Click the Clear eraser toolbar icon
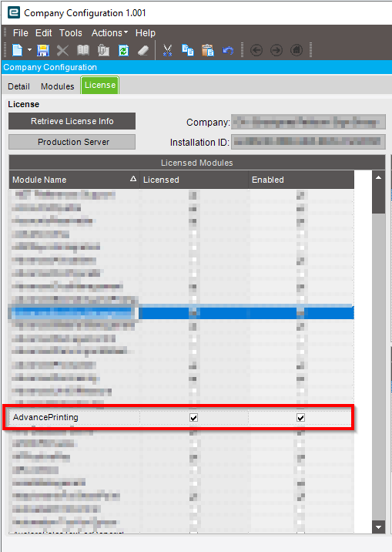Viewport: 392px width, 552px height. point(143,50)
